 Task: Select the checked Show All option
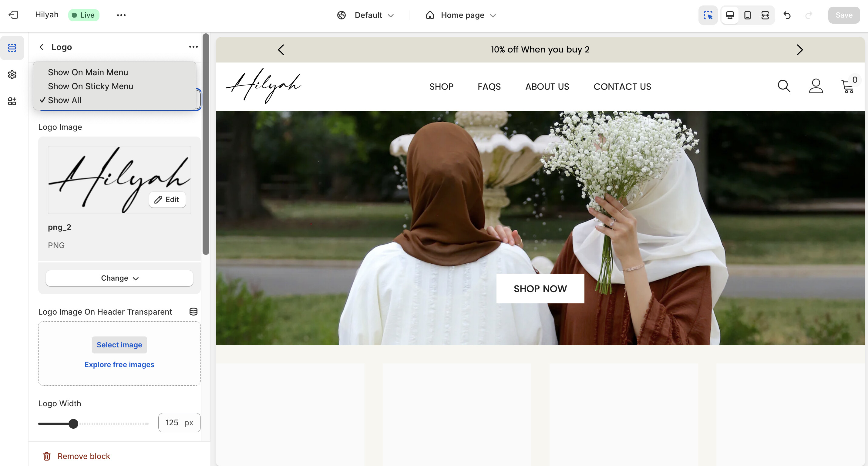tap(64, 100)
